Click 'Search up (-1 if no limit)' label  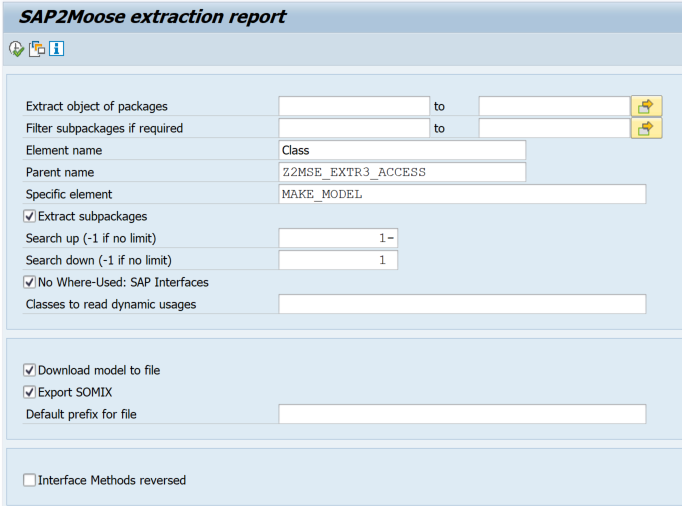click(x=91, y=238)
